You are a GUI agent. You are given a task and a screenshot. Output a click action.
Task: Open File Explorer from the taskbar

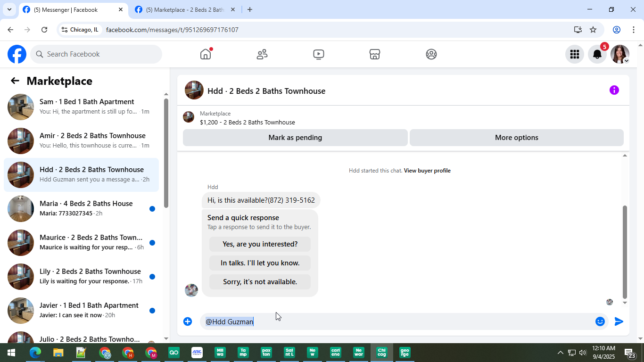point(58,353)
